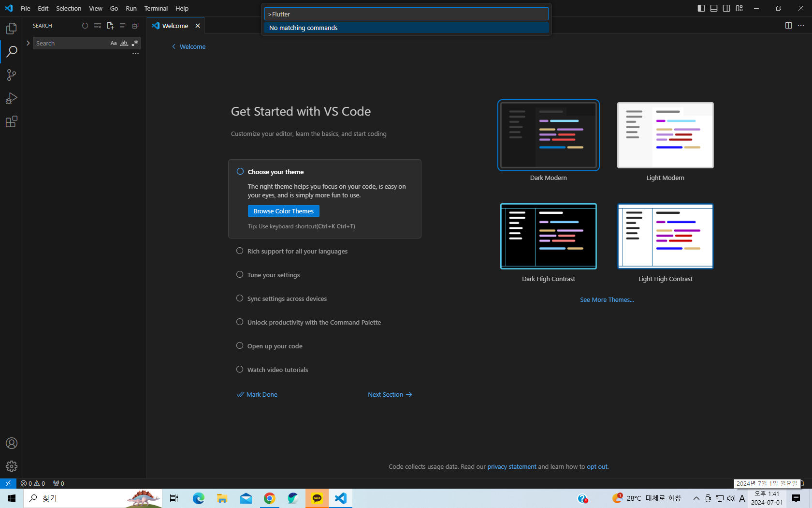The width and height of the screenshot is (812, 508).
Task: Toggle Secondary Side Bar visibility
Action: click(726, 8)
